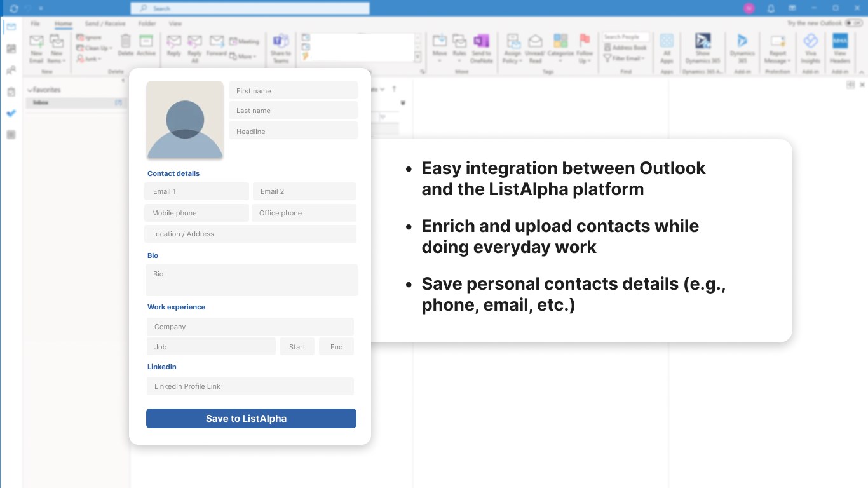
Task: Click the user account avatar
Action: click(x=749, y=8)
